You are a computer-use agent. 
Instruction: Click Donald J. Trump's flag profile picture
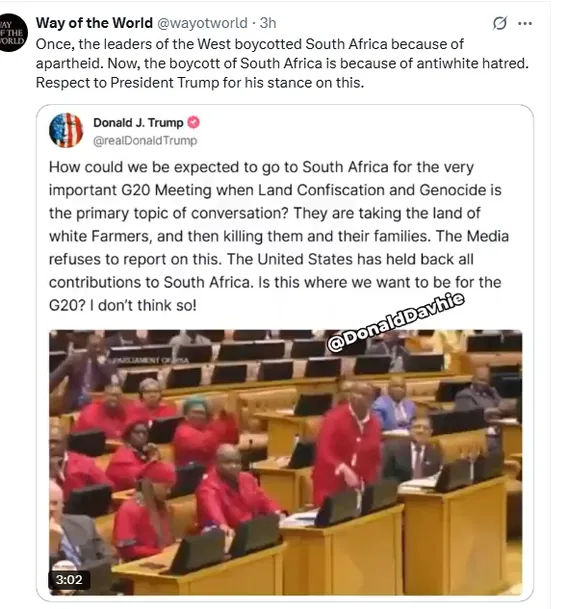coord(66,130)
